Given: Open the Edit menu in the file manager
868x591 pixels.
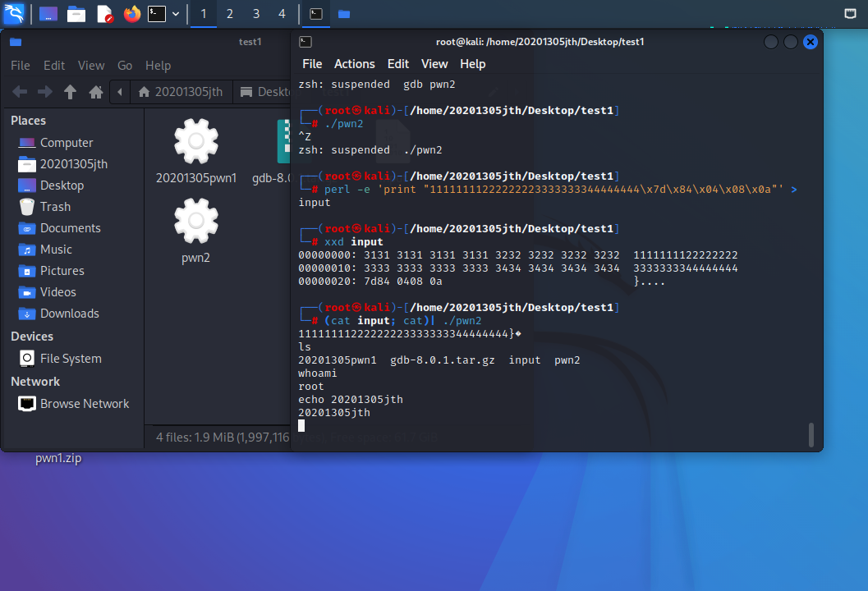Looking at the screenshot, I should point(54,66).
